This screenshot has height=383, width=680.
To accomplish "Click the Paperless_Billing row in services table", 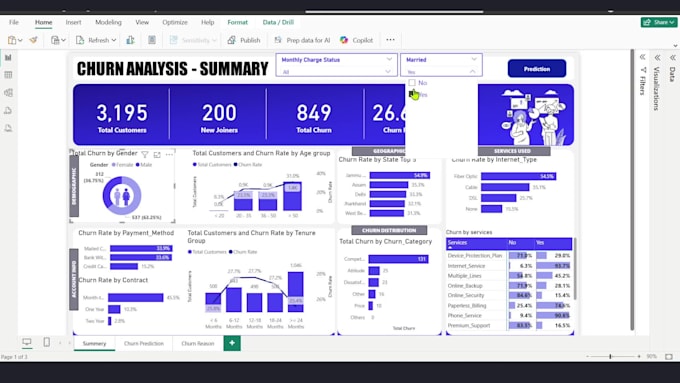I will (x=509, y=305).
